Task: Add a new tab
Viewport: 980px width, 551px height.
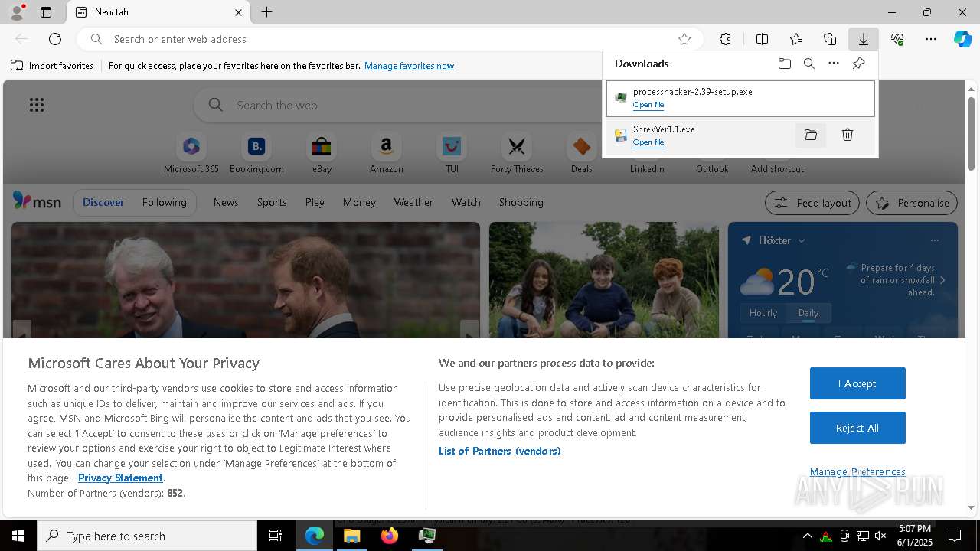Action: pyautogui.click(x=266, y=12)
